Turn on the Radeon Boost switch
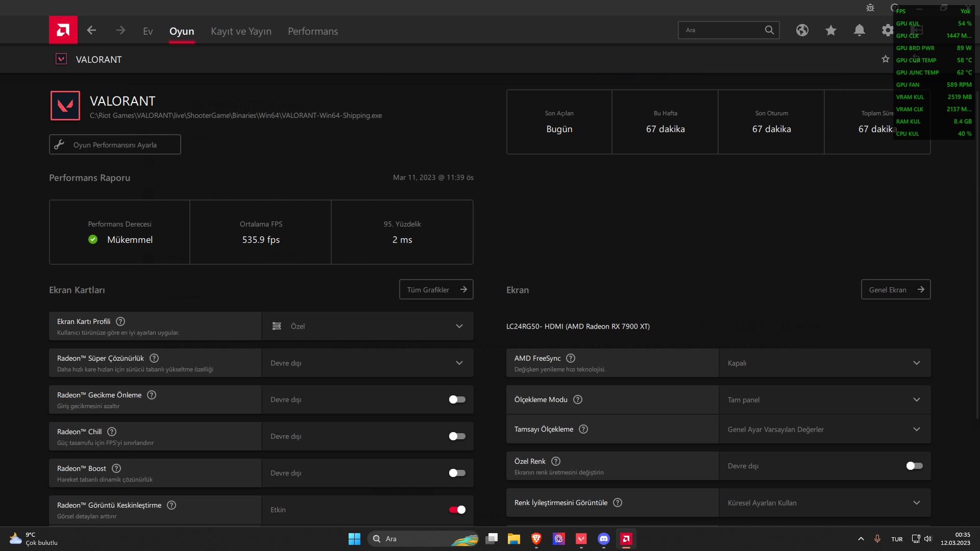The width and height of the screenshot is (980, 551). click(x=457, y=473)
